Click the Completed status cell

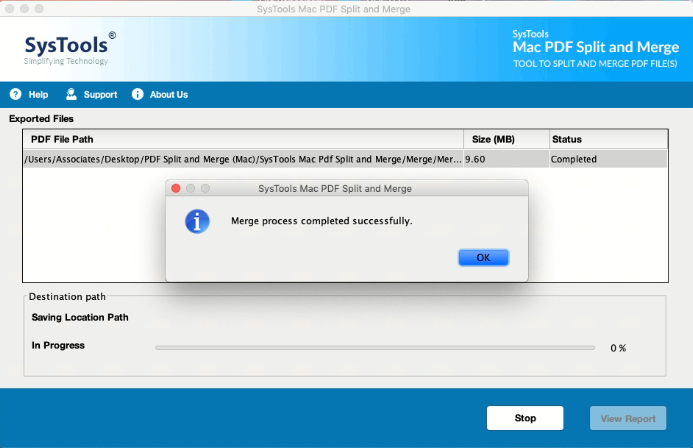608,159
